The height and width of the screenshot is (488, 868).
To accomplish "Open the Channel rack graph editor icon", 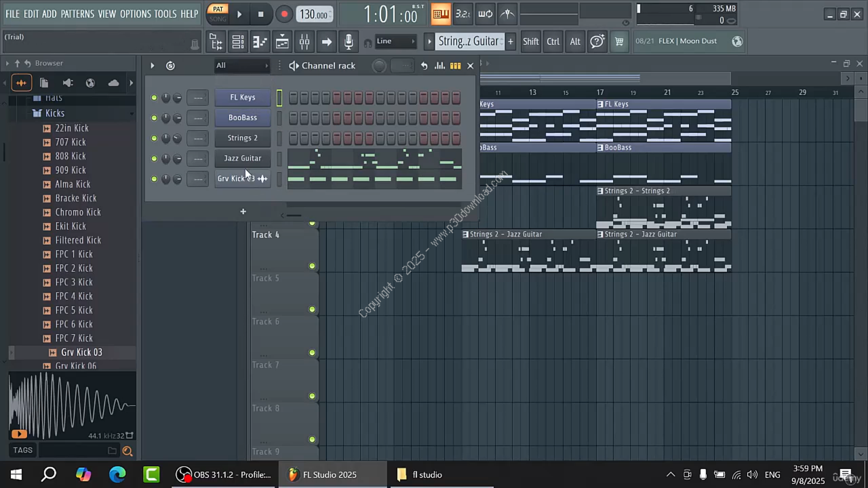I will click(439, 66).
